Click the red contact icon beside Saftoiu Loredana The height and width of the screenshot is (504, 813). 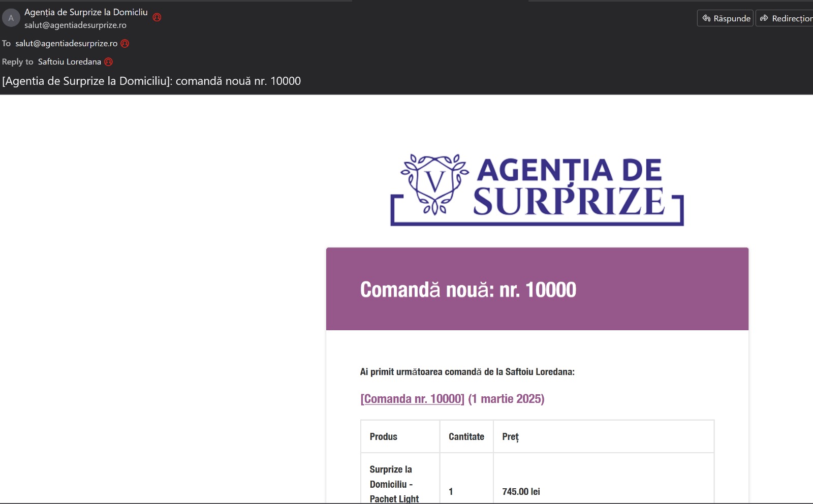[x=109, y=62]
